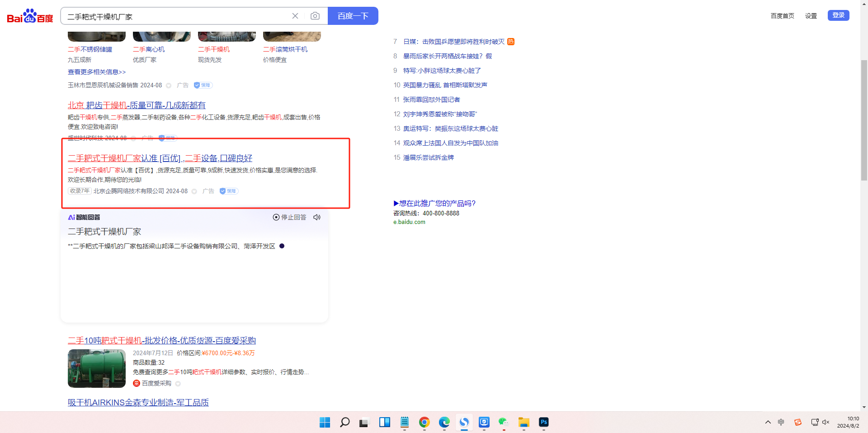Open 二手10吨耙式干燥机 result title
This screenshot has height=433, width=868.
162,340
